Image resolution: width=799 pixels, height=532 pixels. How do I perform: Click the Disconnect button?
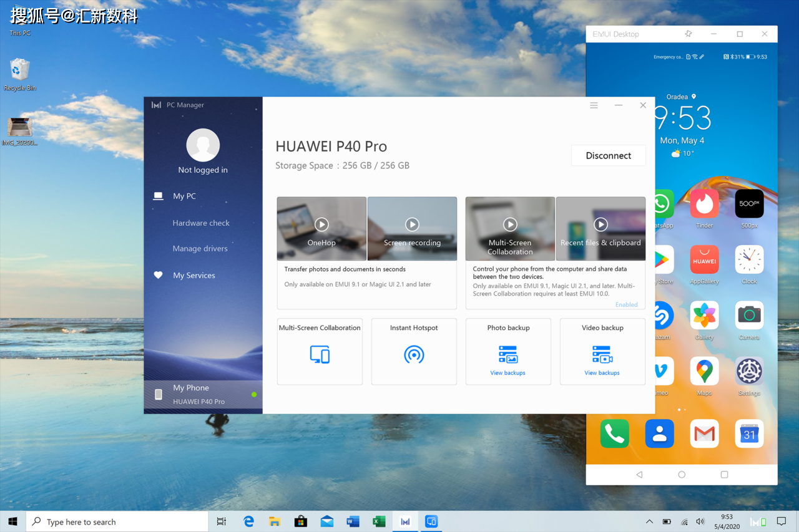(609, 156)
